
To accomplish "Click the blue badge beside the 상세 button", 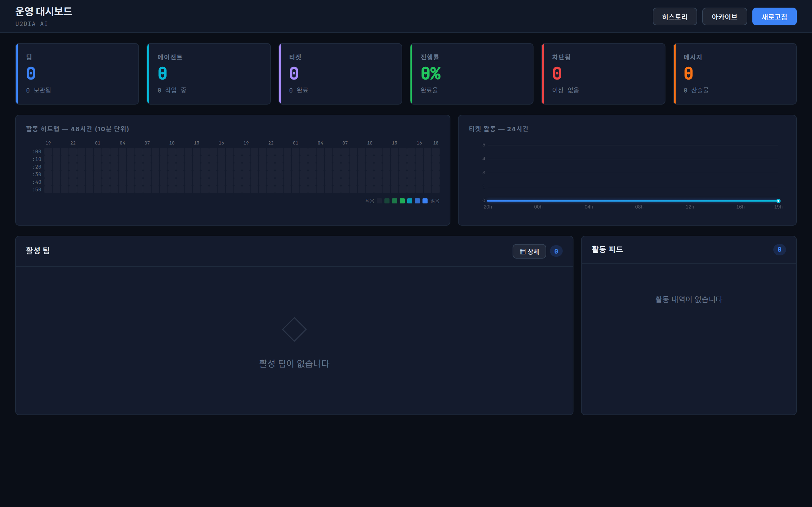I will click(x=556, y=251).
